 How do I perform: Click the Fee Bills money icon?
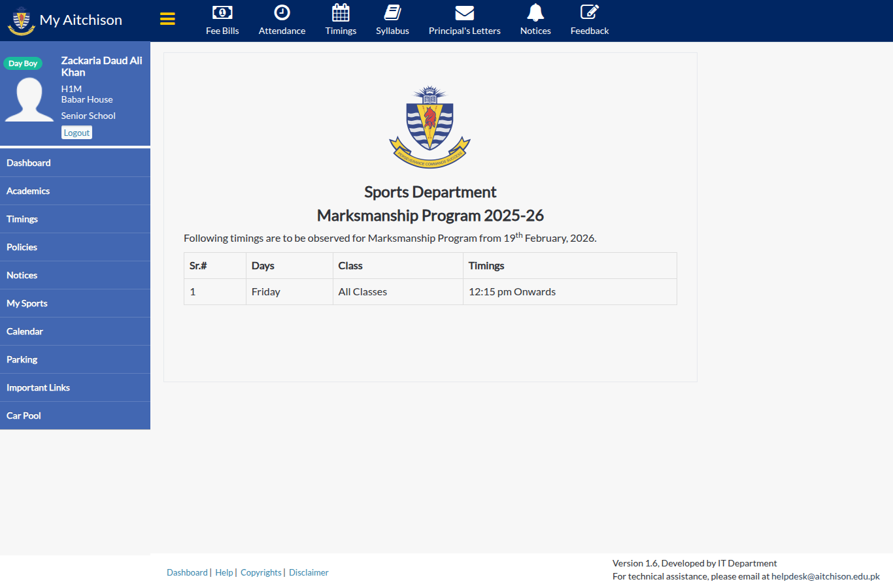(x=222, y=12)
